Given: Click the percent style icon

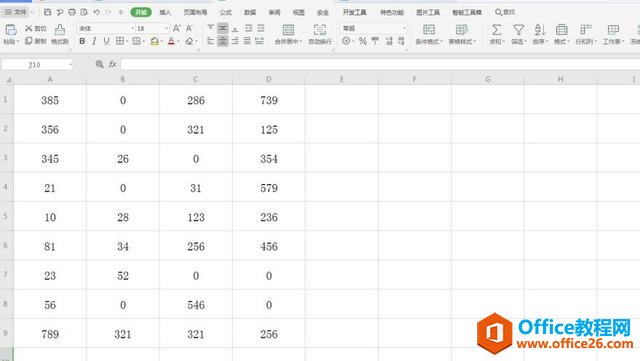Looking at the screenshot, I should (x=362, y=41).
